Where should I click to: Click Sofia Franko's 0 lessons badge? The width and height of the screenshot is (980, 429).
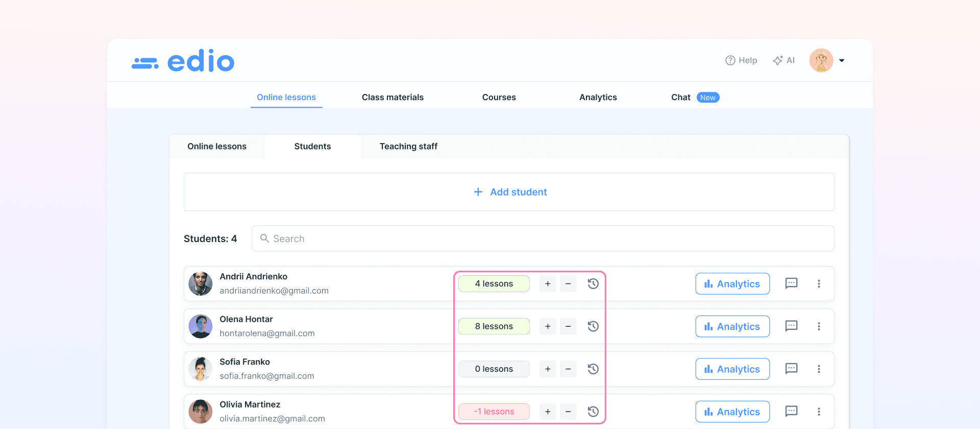click(494, 369)
